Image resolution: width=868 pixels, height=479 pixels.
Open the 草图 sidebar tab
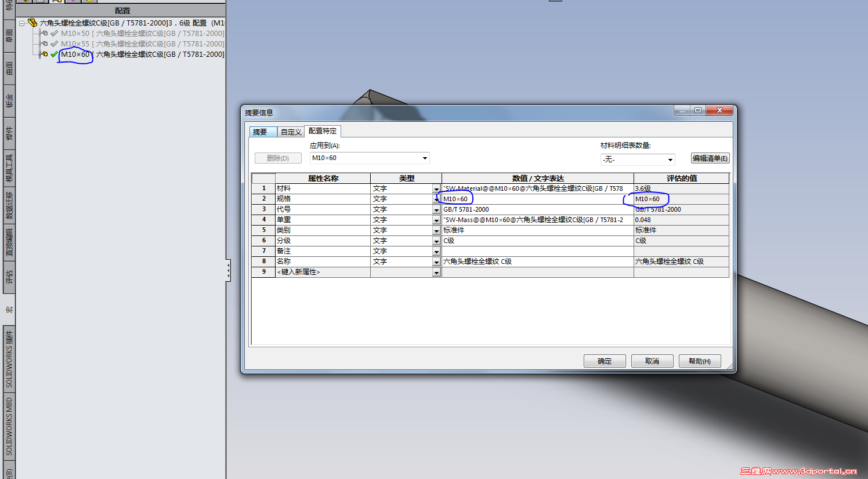(9, 36)
